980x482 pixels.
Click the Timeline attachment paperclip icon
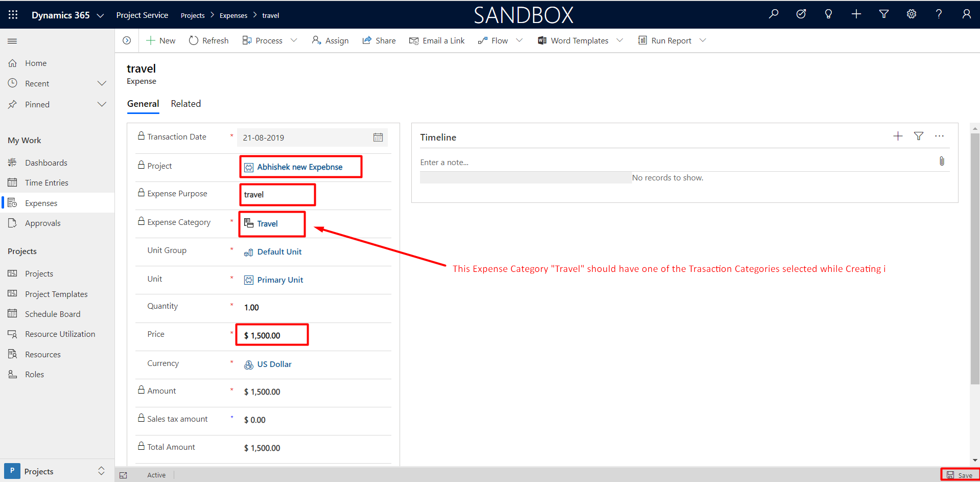point(941,162)
